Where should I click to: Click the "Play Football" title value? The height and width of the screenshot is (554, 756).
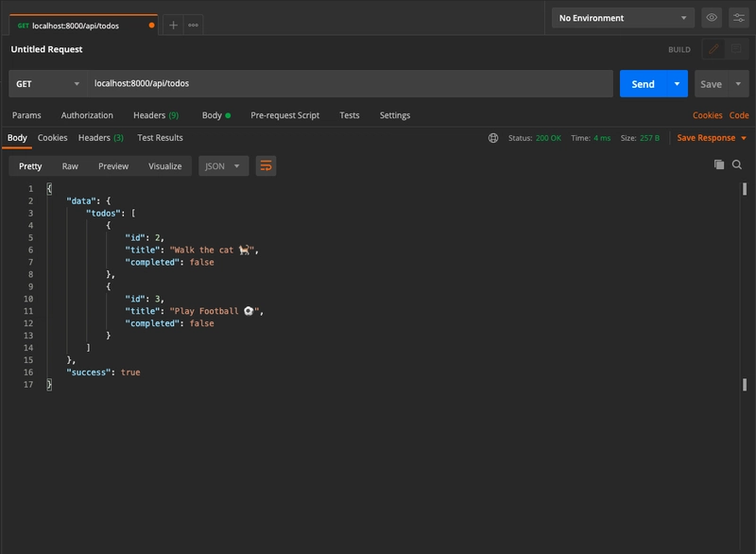(x=215, y=311)
